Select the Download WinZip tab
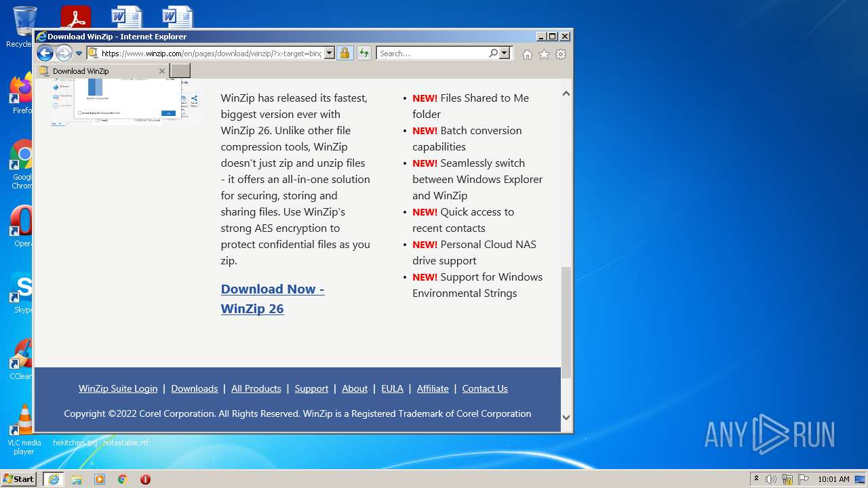Screen dimensions: 868x488 102,71
